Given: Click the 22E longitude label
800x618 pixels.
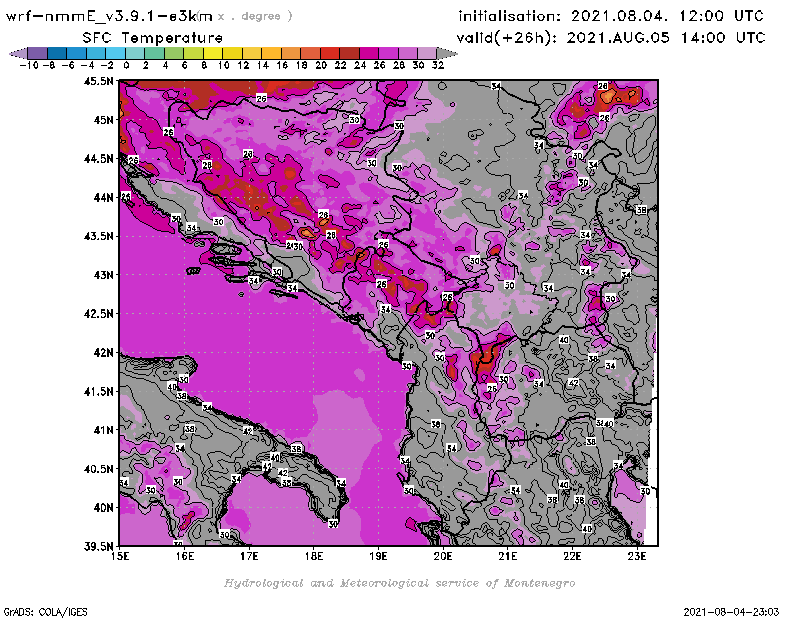Looking at the screenshot, I should (572, 556).
